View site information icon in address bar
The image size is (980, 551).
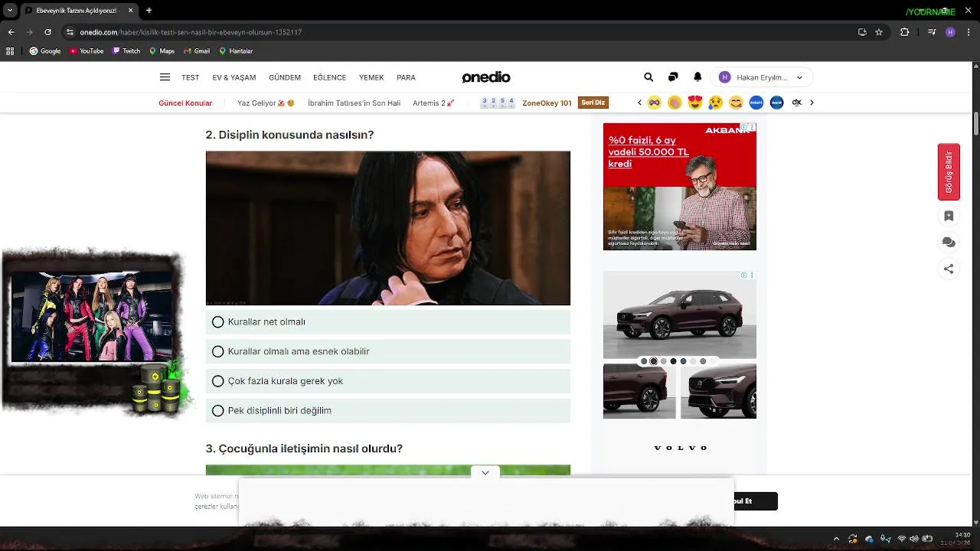[70, 32]
